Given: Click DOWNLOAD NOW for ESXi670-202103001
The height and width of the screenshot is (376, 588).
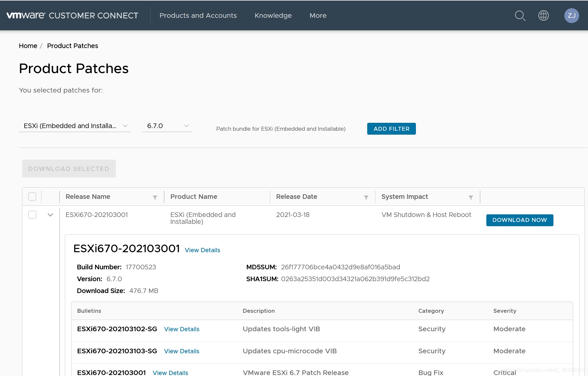Looking at the screenshot, I should (520, 220).
